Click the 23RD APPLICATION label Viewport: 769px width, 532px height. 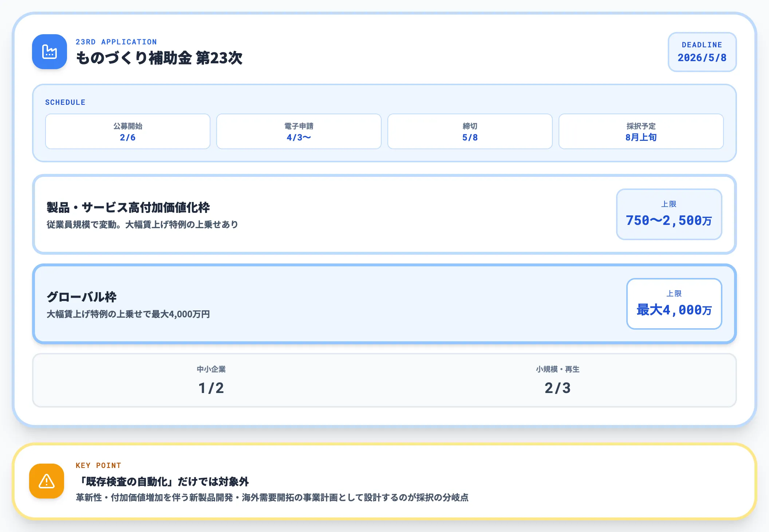[116, 42]
